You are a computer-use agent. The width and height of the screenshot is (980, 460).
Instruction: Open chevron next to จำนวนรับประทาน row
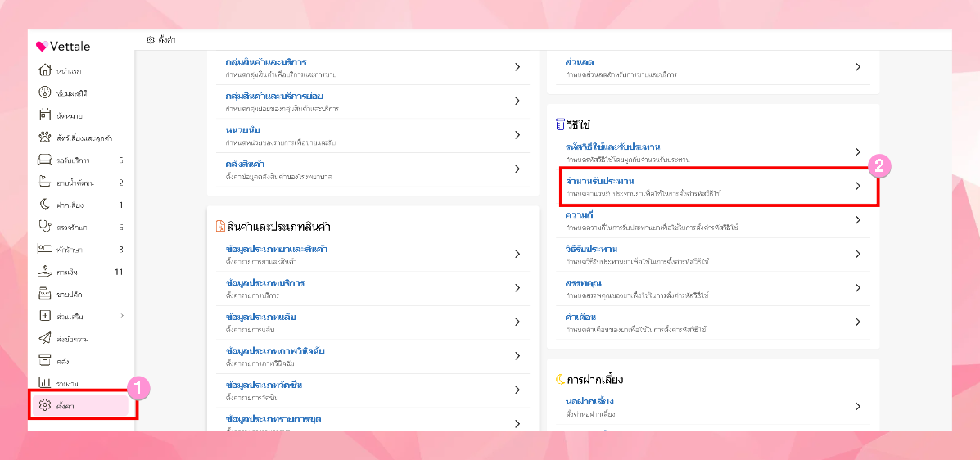coord(857,186)
